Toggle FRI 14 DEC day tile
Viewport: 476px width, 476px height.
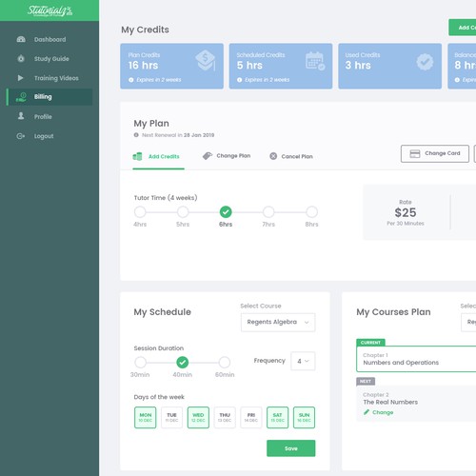[x=251, y=417]
